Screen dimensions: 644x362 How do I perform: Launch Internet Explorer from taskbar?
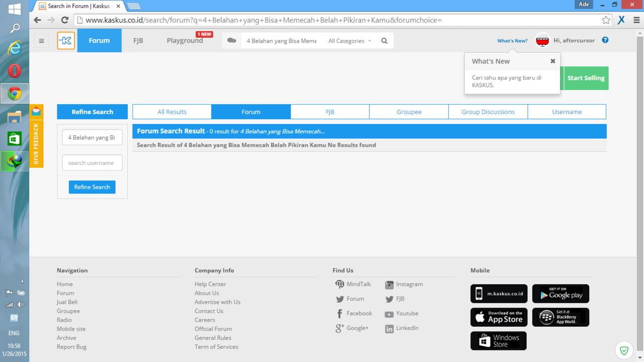tap(15, 48)
